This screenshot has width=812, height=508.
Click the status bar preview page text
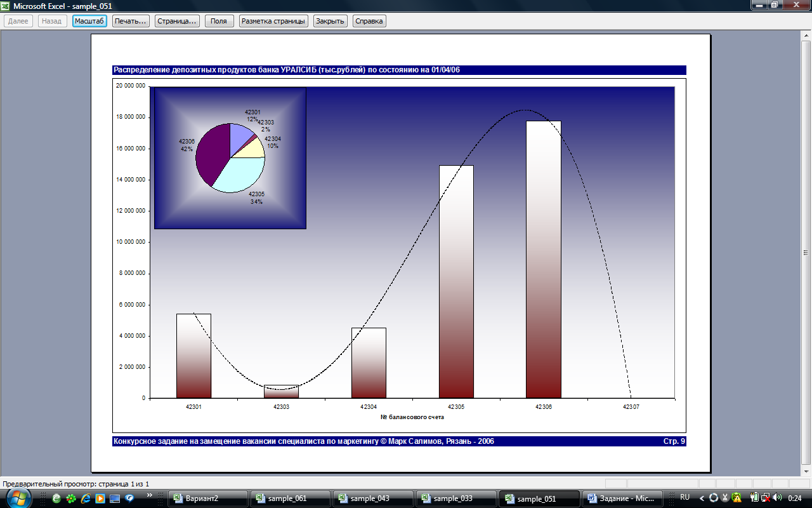[75, 484]
